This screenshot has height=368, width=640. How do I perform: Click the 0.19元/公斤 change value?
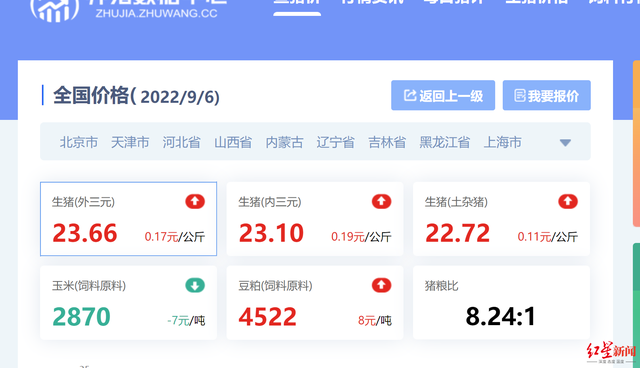(361, 237)
